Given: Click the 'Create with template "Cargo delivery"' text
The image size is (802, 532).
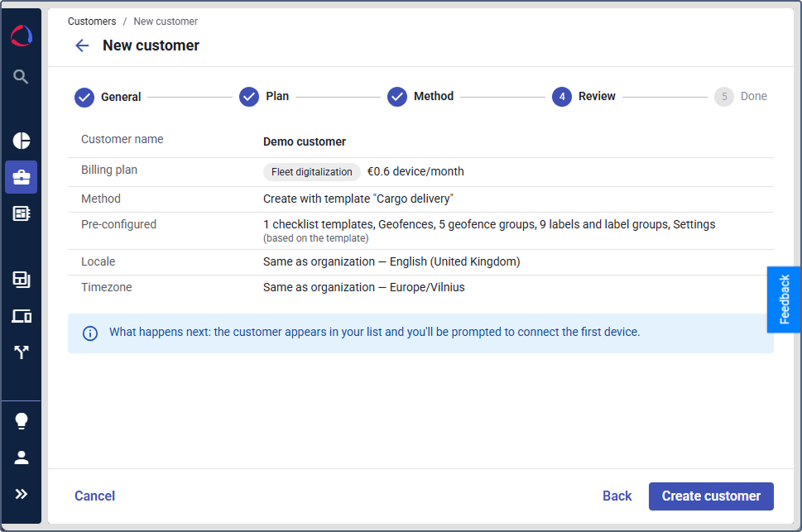Looking at the screenshot, I should click(x=358, y=199).
